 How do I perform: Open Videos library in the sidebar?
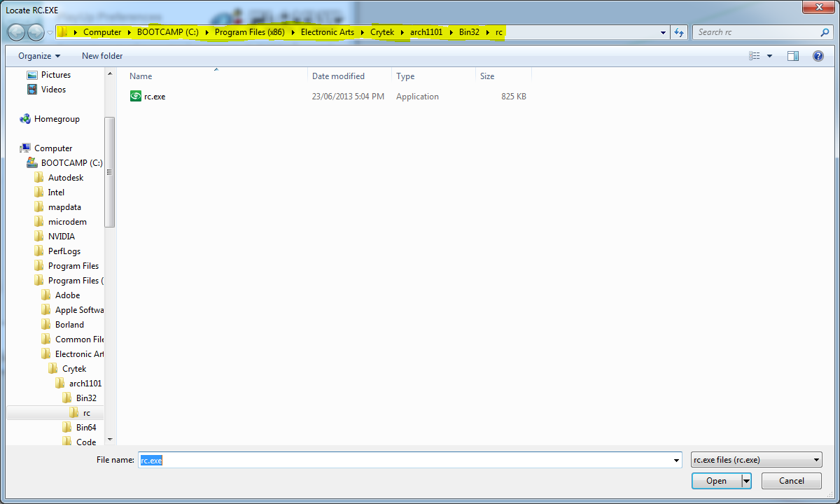(53, 90)
